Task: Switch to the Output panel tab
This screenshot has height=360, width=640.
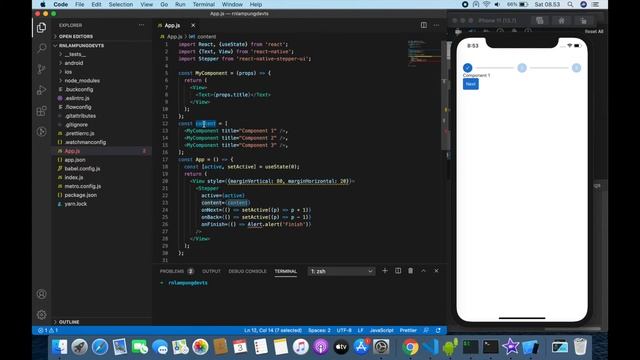Action: pos(211,271)
